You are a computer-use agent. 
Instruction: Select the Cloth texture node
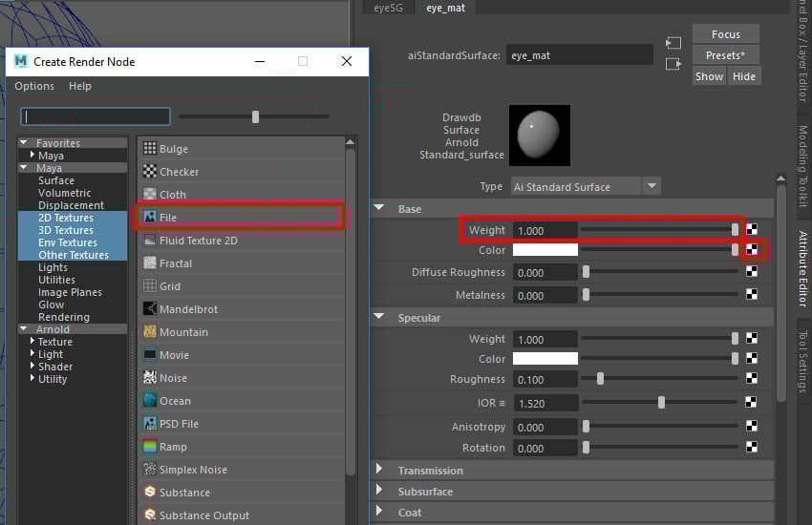(242, 195)
